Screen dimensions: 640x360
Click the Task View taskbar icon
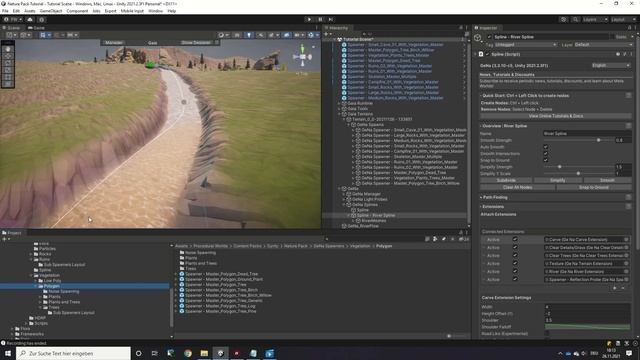click(155, 353)
